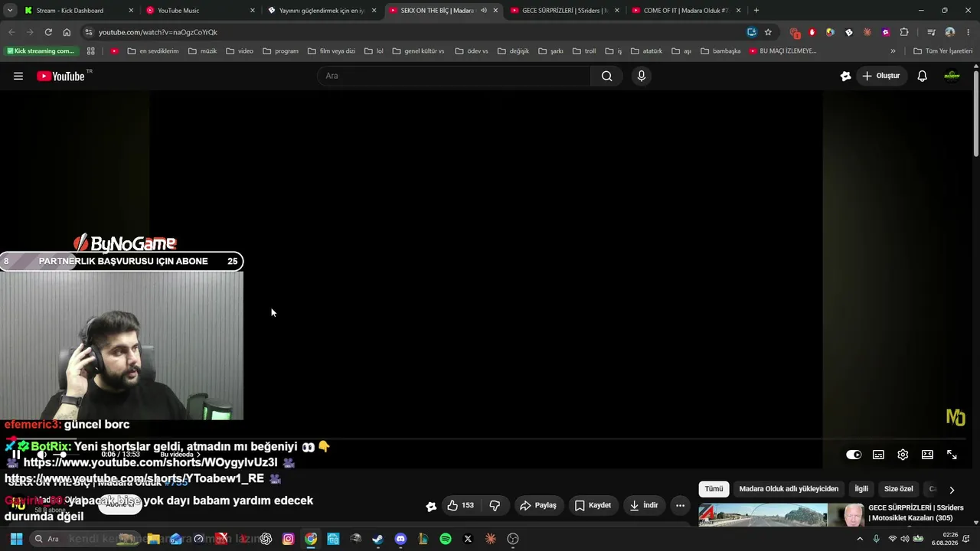Open Discord from the taskbar

coord(400,539)
